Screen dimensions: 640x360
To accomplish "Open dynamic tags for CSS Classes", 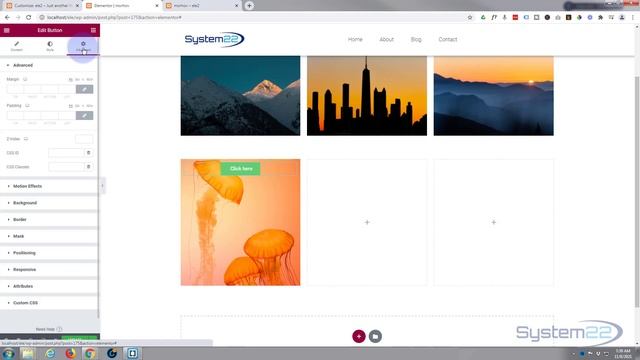I will (89, 167).
